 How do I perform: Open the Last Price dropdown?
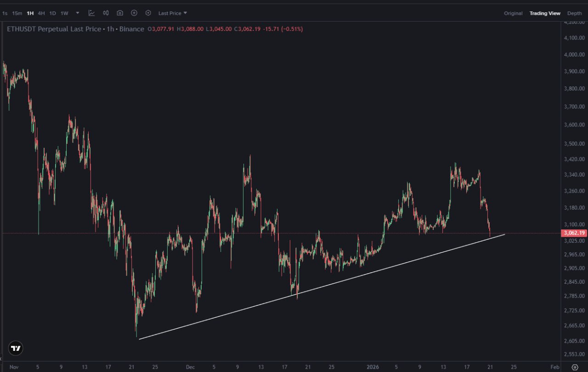pos(172,13)
